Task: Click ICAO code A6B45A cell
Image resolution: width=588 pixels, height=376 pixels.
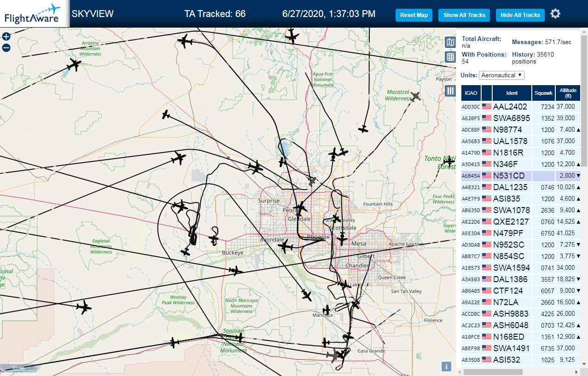Action: point(471,176)
